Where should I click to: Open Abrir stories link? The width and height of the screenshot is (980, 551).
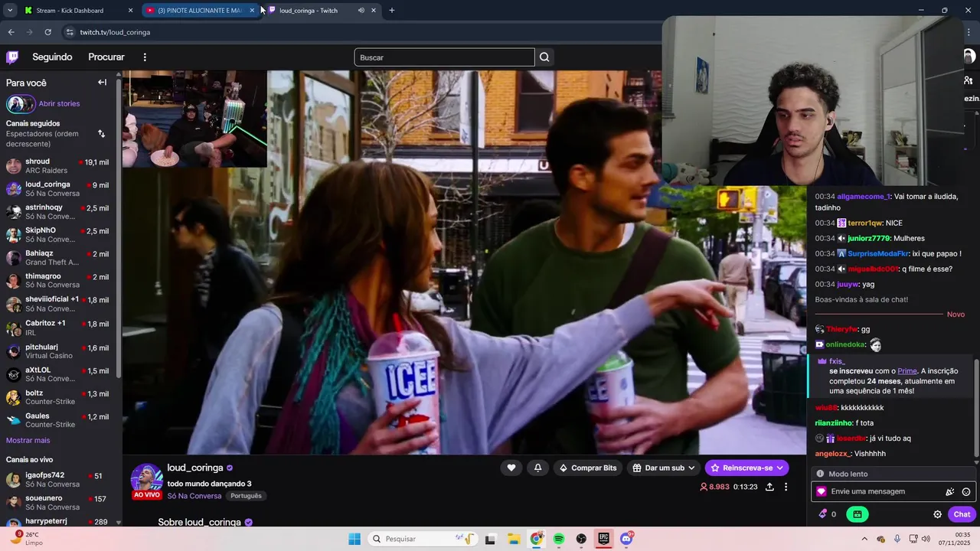click(x=59, y=103)
